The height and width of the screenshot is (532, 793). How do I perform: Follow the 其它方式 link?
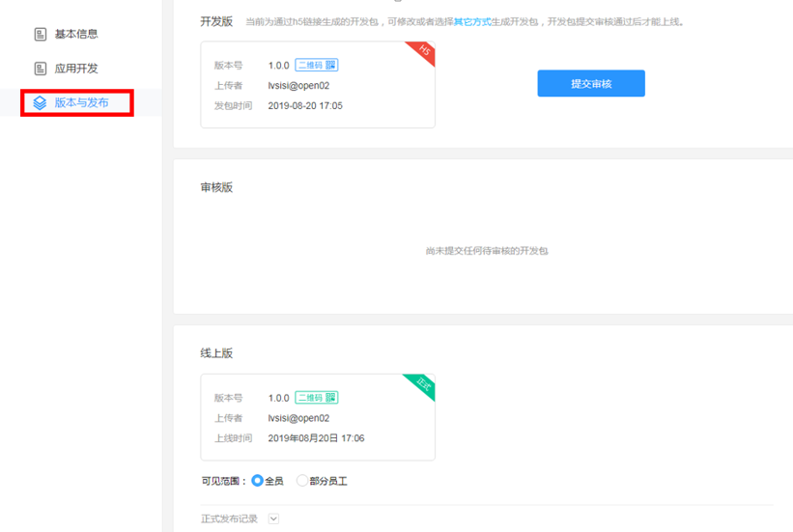pos(472,21)
